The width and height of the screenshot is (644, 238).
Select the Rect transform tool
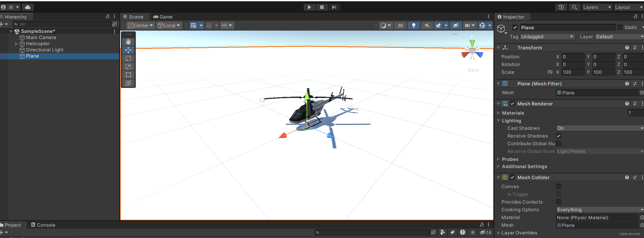click(x=128, y=75)
